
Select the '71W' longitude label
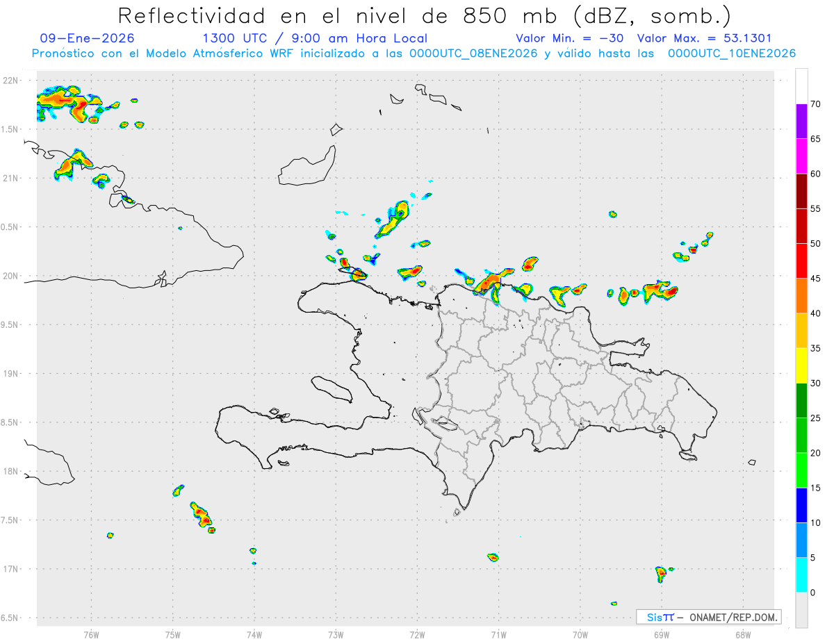point(498,634)
